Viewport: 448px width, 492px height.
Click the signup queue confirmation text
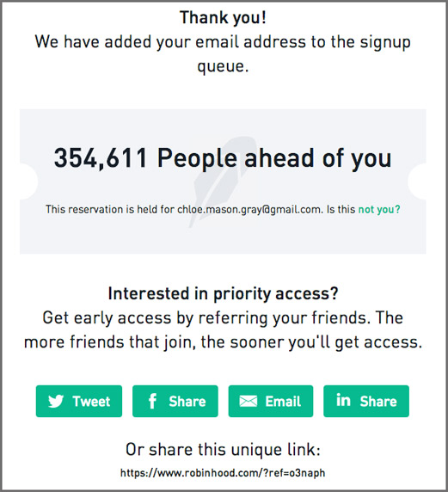point(223,54)
